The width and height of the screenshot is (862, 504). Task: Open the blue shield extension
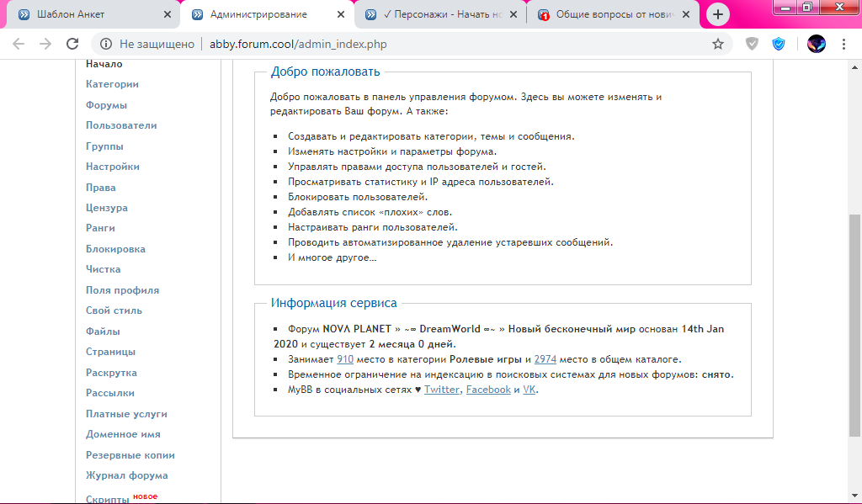(779, 44)
